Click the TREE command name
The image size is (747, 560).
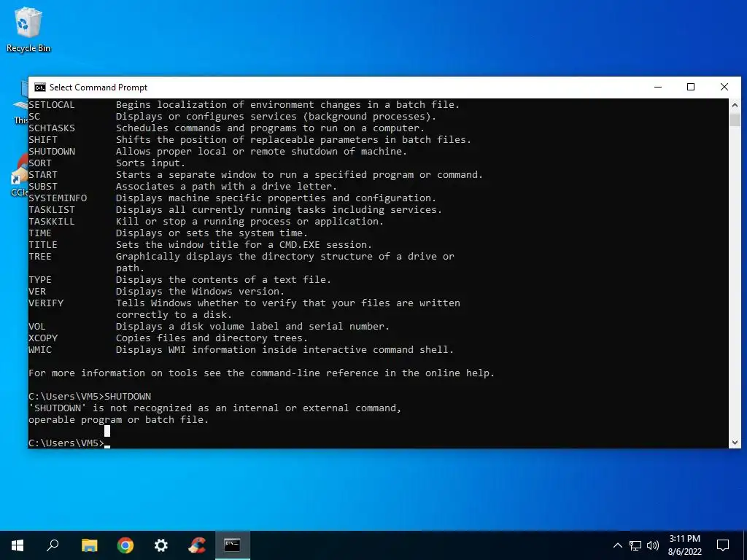[x=40, y=256]
